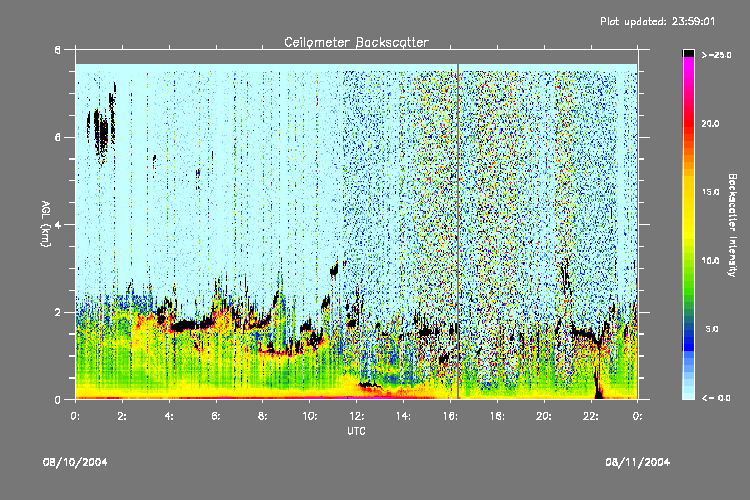Click the green segment near 10.0 on colorbar
This screenshot has height=500, width=750.
[688, 261]
